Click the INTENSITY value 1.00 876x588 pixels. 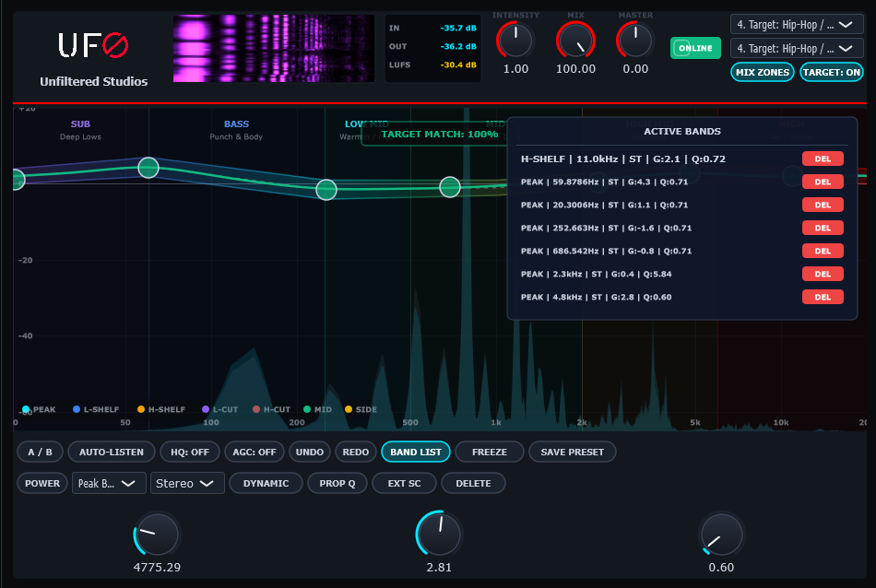pos(515,69)
